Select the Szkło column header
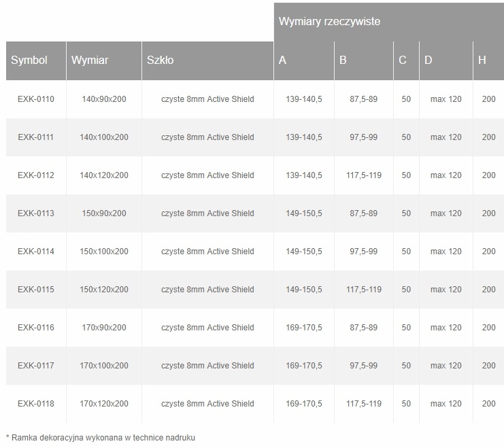504x448 pixels. pyautogui.click(x=161, y=60)
